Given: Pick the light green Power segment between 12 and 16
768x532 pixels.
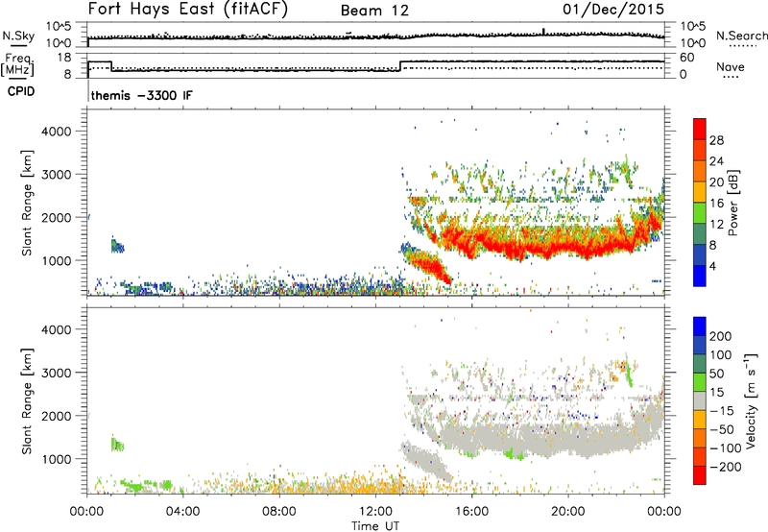Looking at the screenshot, I should click(x=700, y=213).
